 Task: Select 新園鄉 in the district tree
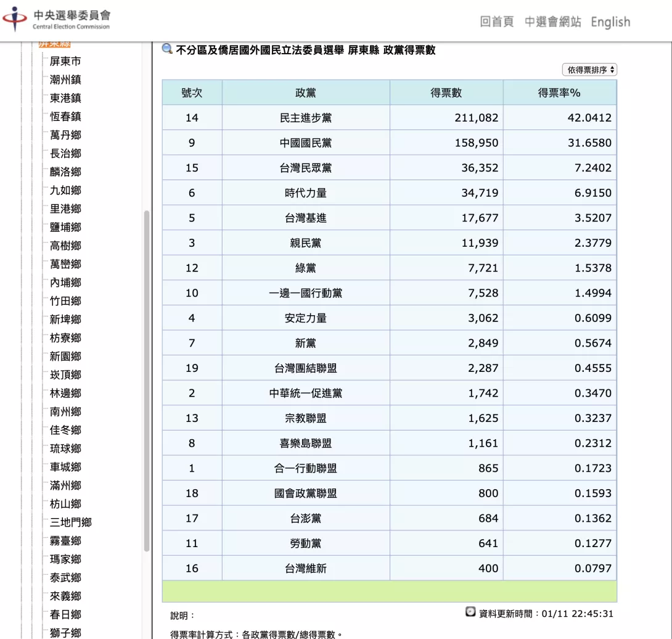tap(65, 357)
